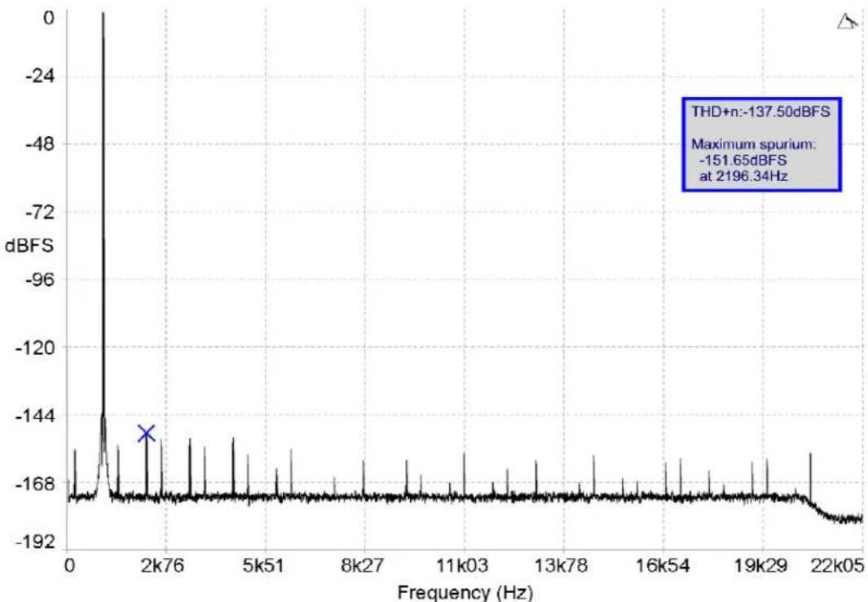
Task: Click the 11k03 frequency tick label
Action: tap(462, 566)
